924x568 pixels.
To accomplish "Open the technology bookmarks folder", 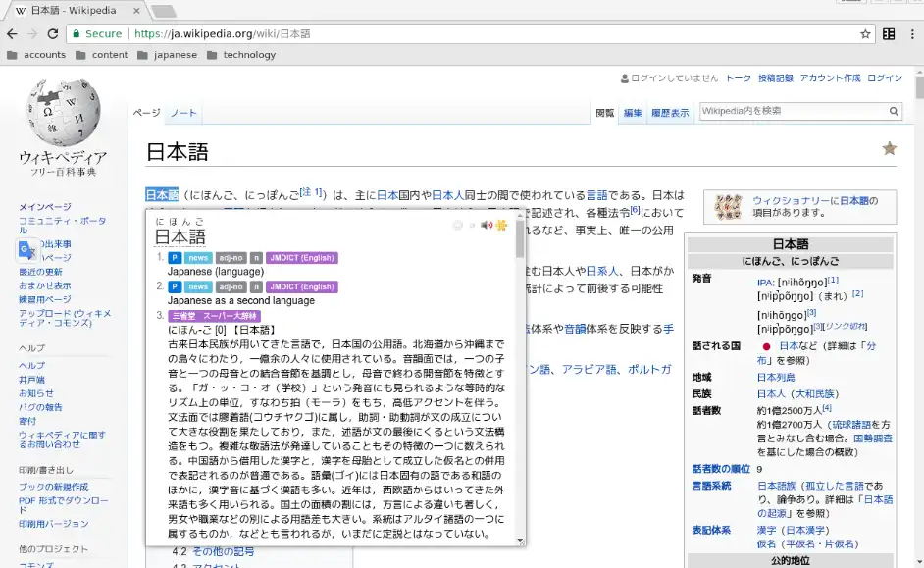I will point(241,55).
